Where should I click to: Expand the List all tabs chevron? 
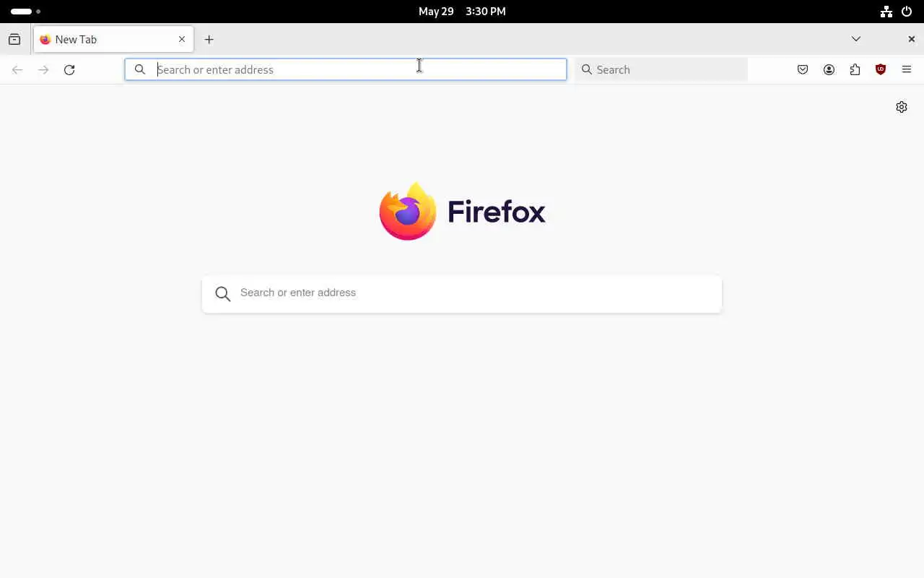pos(856,39)
